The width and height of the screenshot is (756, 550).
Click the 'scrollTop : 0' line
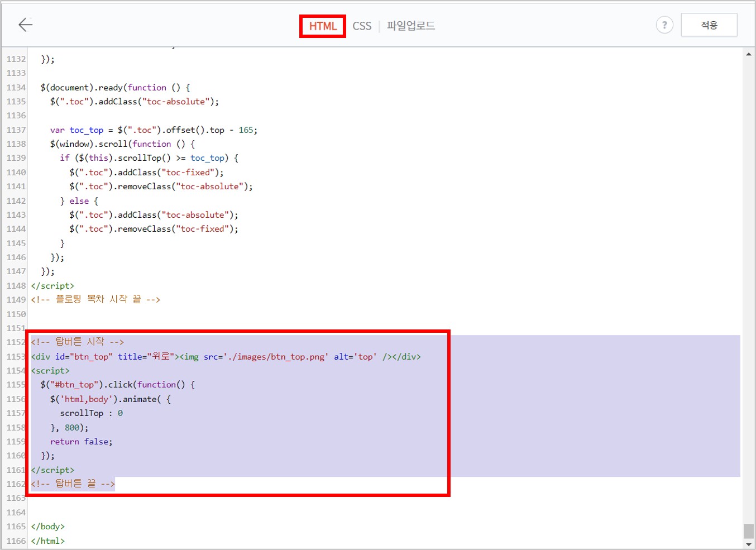92,413
